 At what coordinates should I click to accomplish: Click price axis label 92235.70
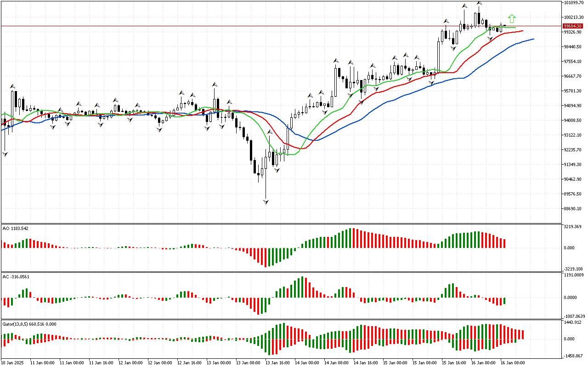(x=572, y=150)
